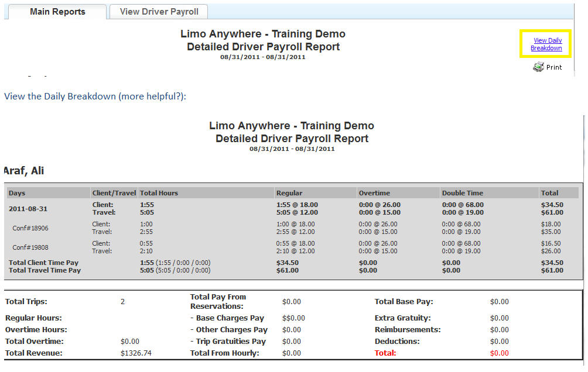588x372 pixels.
Task: Open the View Driver Payroll tab
Action: (x=159, y=12)
